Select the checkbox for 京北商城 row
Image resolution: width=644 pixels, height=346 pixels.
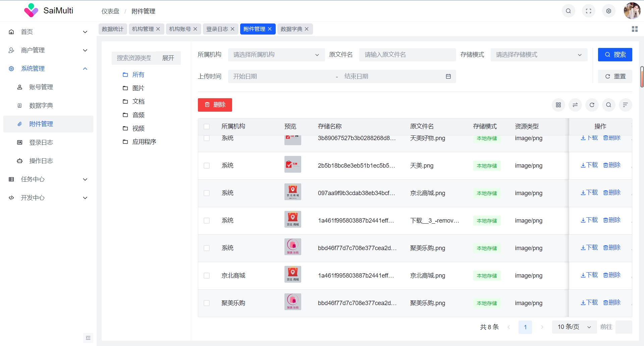[207, 276]
